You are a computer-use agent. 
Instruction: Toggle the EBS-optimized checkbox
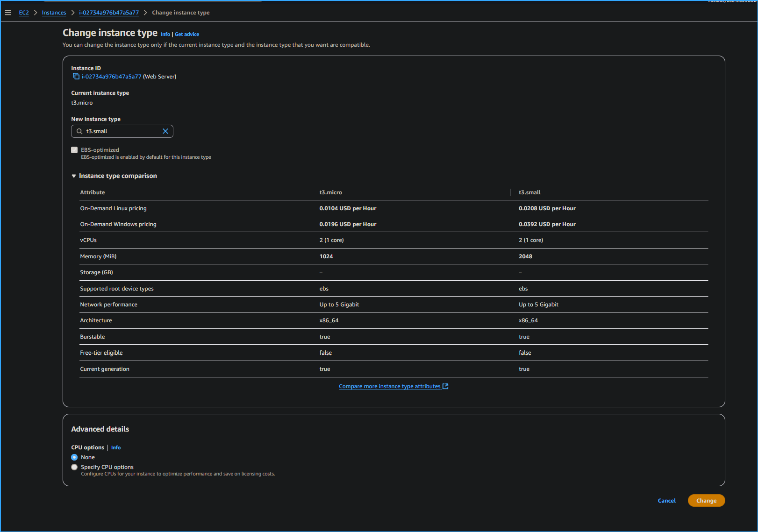coord(74,149)
